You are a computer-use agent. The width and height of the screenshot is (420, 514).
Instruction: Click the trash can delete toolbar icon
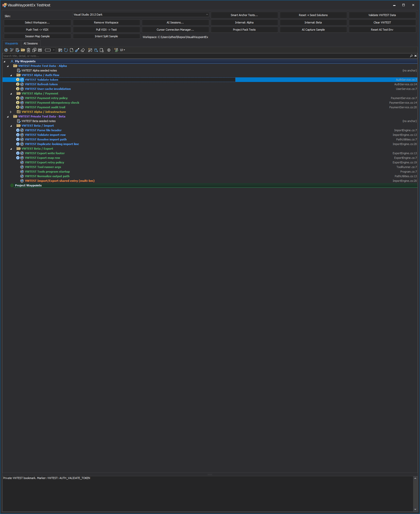click(29, 50)
